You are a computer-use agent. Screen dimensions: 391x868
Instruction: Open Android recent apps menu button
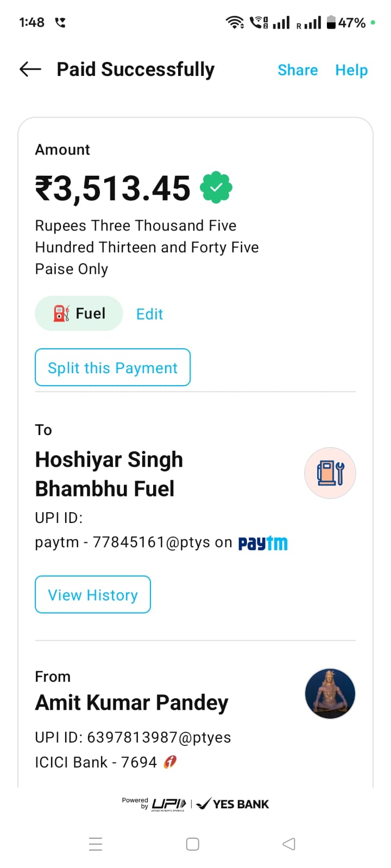pos(96,844)
